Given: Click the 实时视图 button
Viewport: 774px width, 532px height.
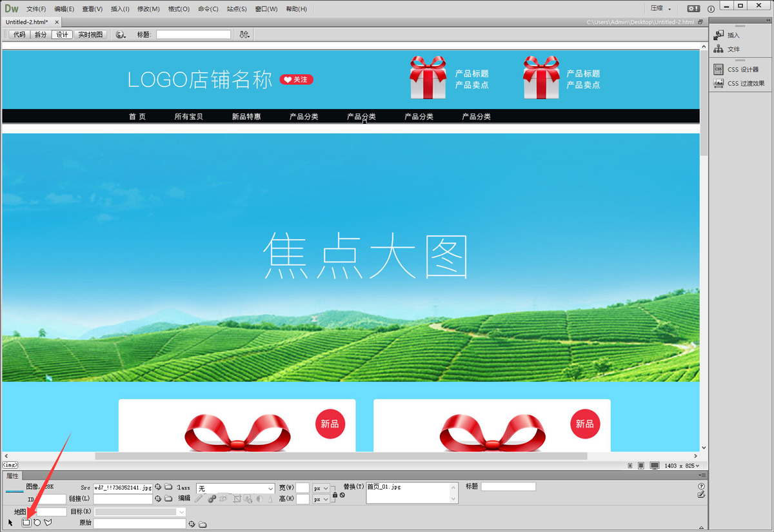Looking at the screenshot, I should (x=90, y=35).
